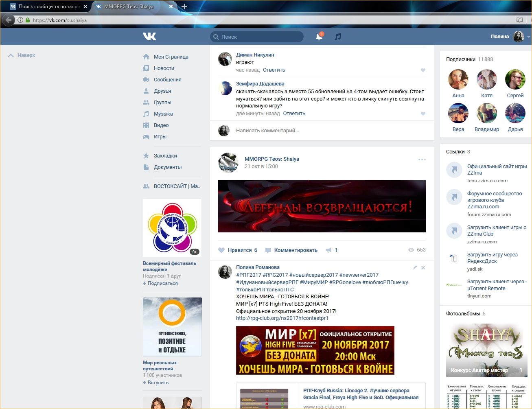Click Группы sidebar icon
The height and width of the screenshot is (409, 532).
pyautogui.click(x=146, y=103)
